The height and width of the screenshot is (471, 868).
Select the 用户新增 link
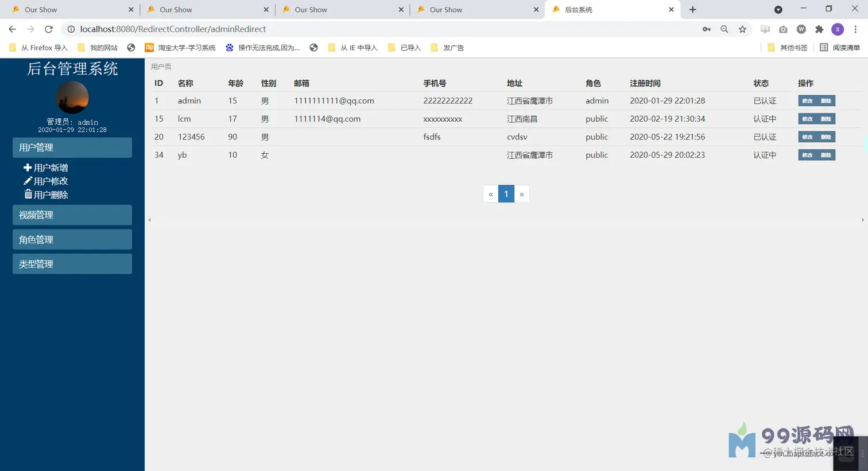(51, 168)
